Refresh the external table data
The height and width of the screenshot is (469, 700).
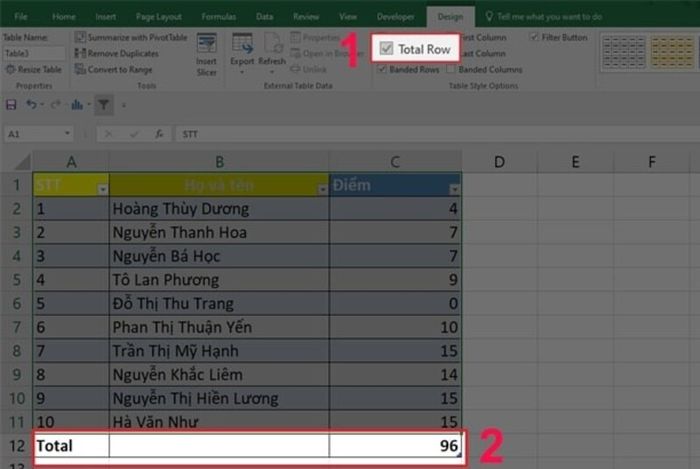tap(272, 54)
